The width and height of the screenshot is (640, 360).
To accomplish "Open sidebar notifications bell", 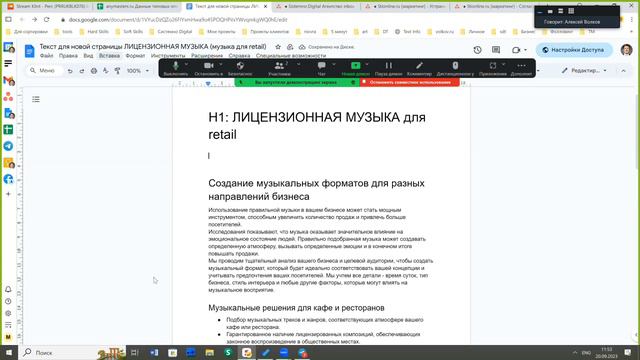I will tap(8, 289).
